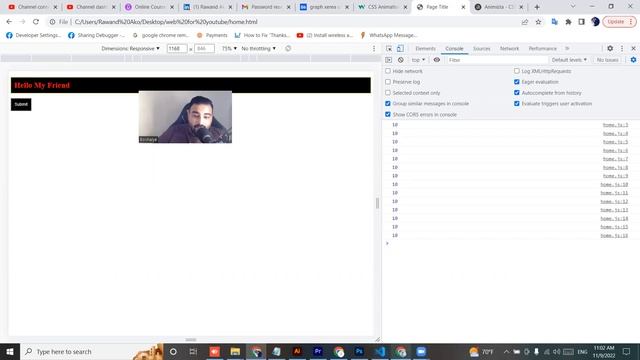Click the address bar URL
Screen dimensions: 640x360
pos(166,22)
